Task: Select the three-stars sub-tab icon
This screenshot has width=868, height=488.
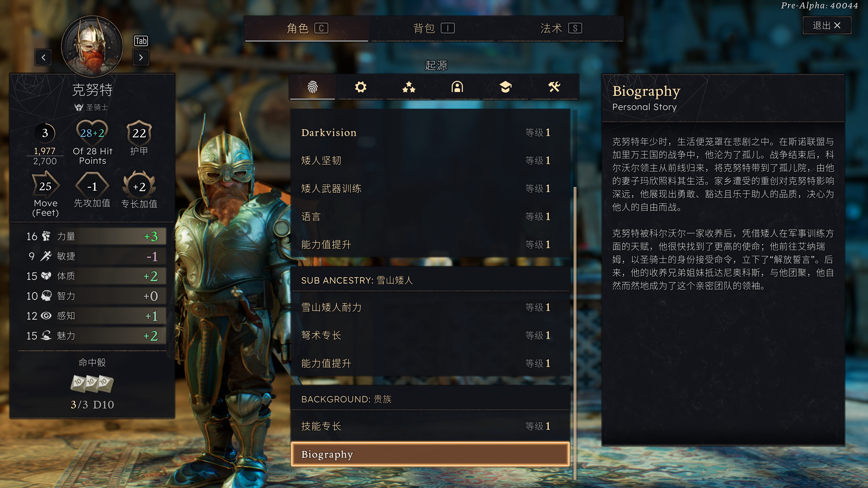Action: 409,87
